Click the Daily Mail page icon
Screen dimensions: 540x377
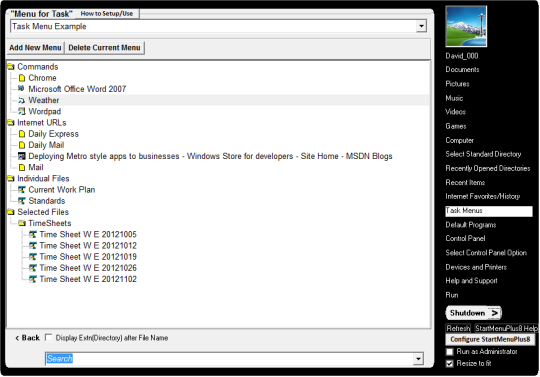(22, 145)
